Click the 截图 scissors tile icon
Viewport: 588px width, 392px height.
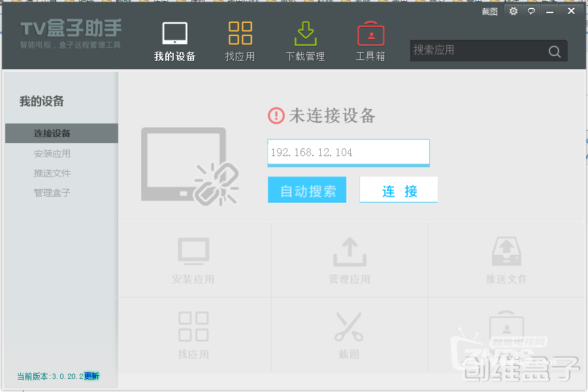[x=349, y=327]
